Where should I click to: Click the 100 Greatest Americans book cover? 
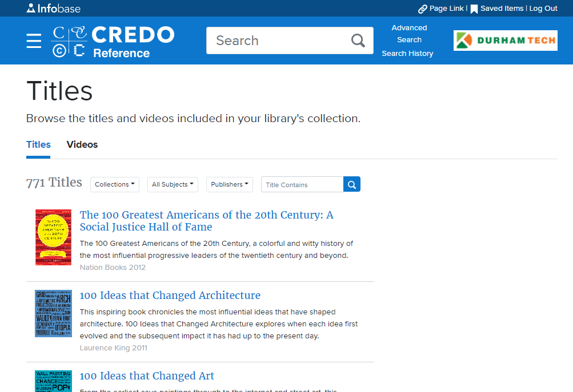coord(53,237)
